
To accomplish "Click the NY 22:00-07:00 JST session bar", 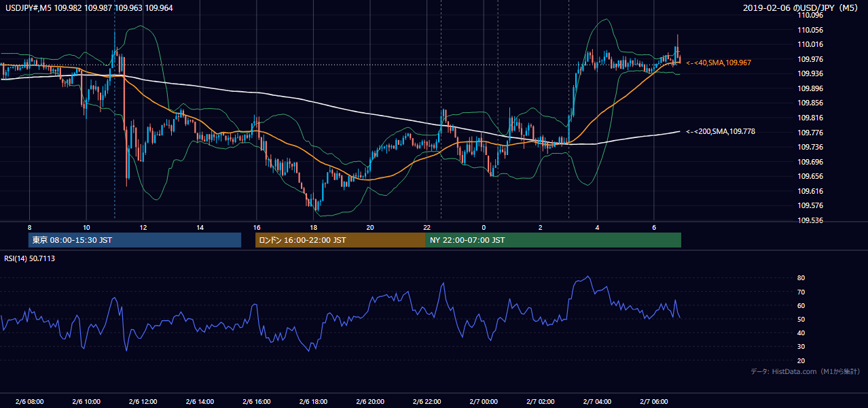I will click(x=554, y=240).
